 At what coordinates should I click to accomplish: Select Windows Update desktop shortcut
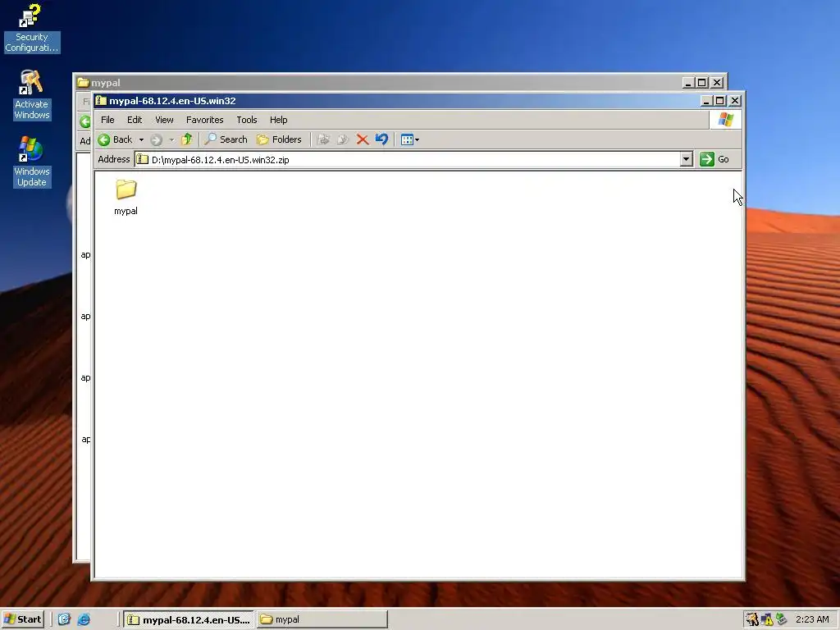coord(32,162)
